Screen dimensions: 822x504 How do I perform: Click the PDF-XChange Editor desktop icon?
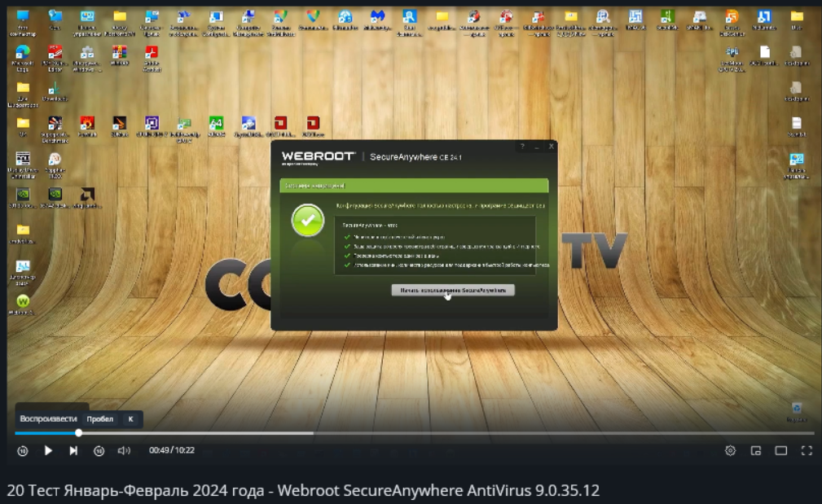[55, 52]
